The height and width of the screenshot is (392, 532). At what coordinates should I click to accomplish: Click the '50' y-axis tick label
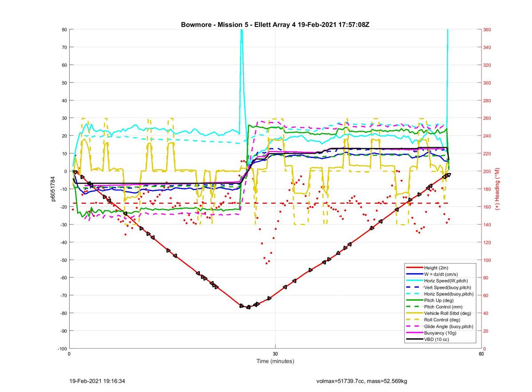click(x=64, y=83)
